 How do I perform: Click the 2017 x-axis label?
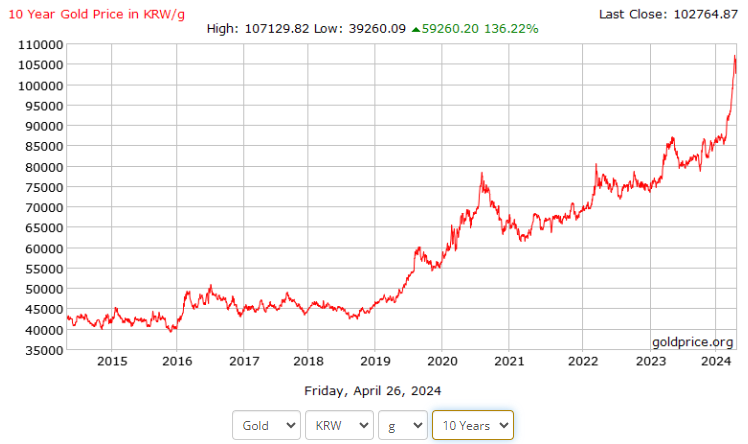[x=244, y=361]
